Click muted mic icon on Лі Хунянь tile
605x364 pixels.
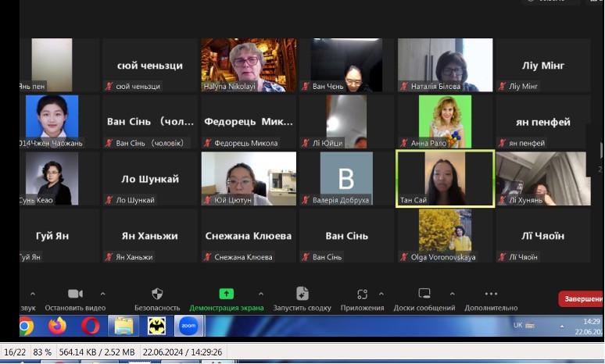[x=502, y=200]
